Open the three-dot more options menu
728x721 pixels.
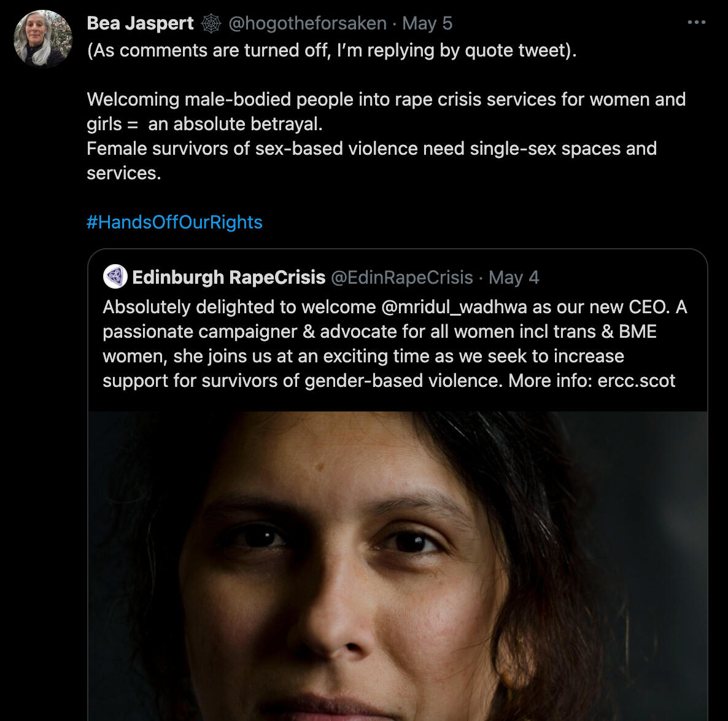[696, 23]
